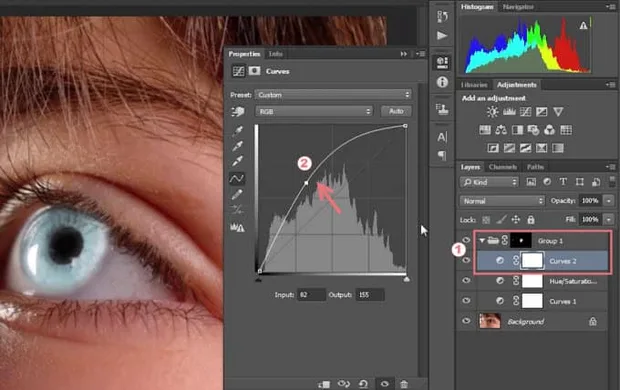Toggle lock transparent pixels
The height and width of the screenshot is (390, 620).
tap(486, 220)
